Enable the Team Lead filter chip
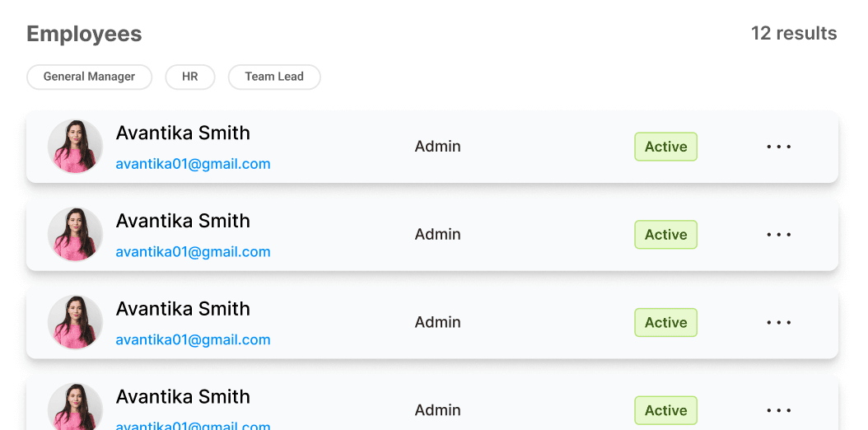This screenshot has height=430, width=868. point(274,77)
